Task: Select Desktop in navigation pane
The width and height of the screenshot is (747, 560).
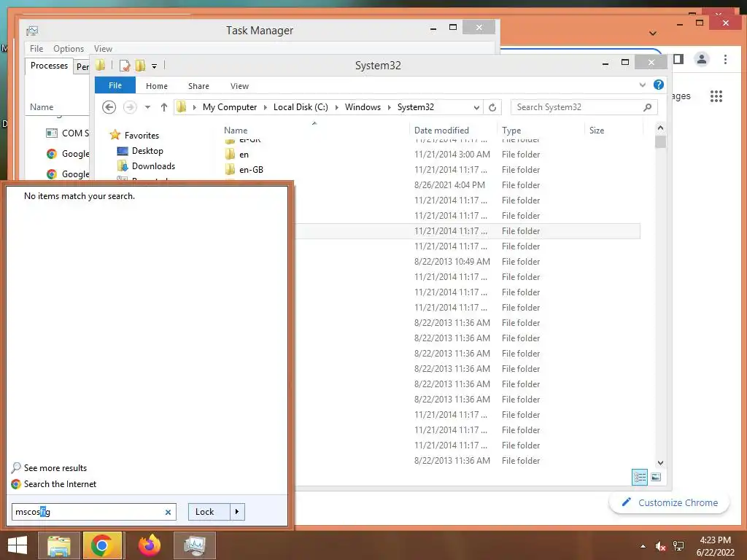Action: point(147,151)
